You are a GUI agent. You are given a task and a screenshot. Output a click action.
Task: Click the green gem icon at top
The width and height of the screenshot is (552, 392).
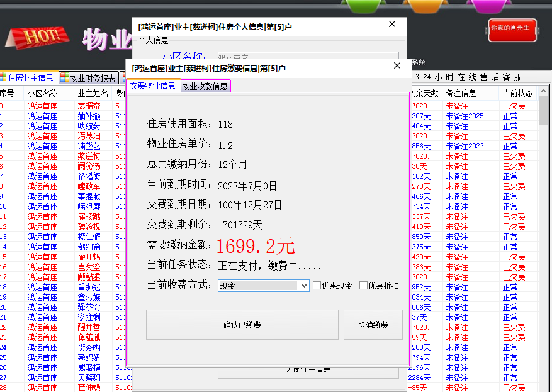coord(364,6)
